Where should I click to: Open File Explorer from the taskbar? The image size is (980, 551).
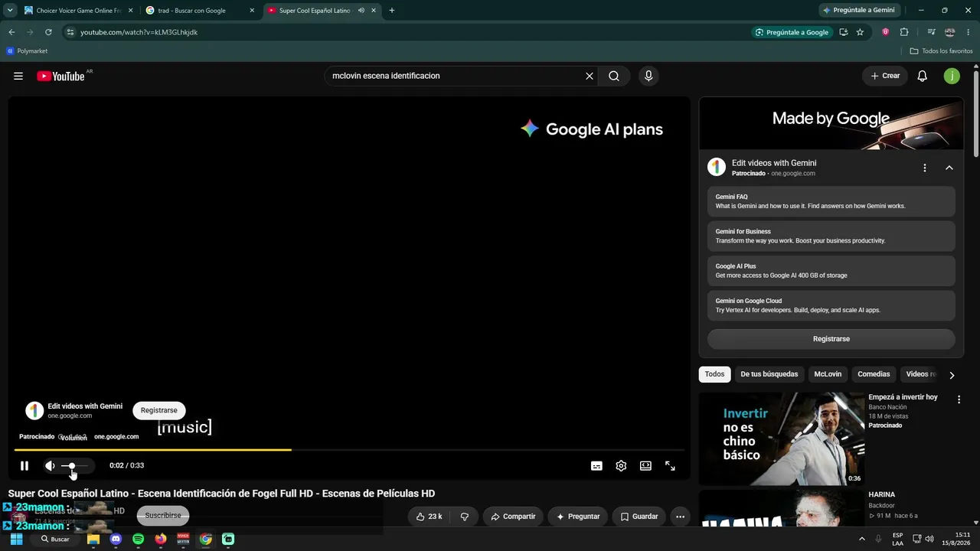[93, 539]
